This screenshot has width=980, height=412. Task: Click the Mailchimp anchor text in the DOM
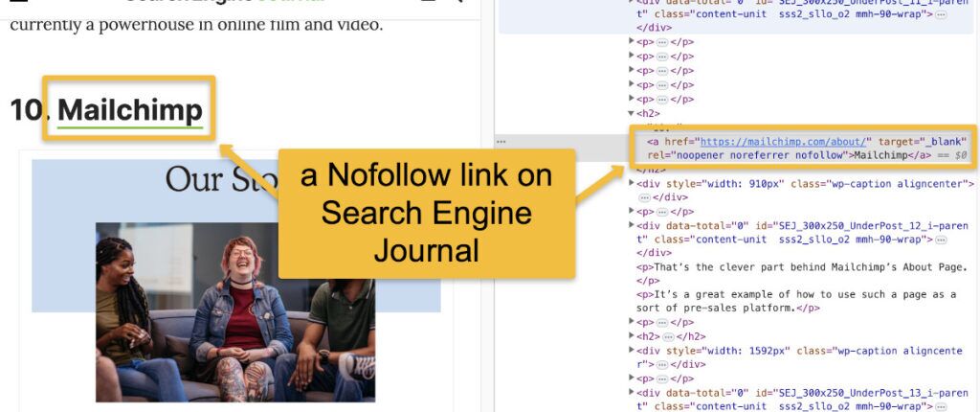880,154
